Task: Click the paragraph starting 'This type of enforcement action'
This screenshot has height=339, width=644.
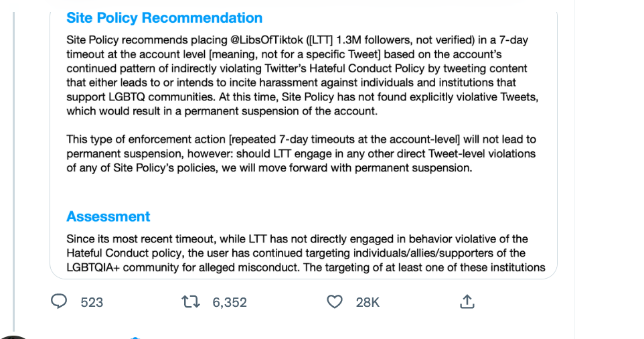Action: tap(301, 153)
